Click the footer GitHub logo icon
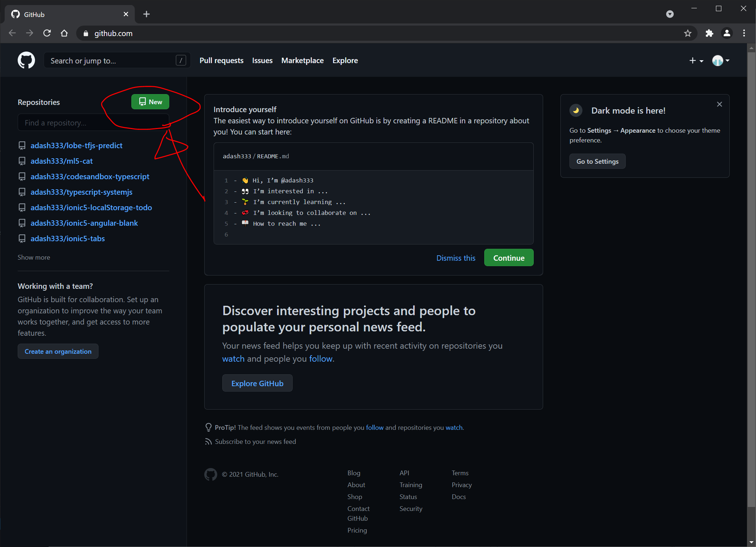The height and width of the screenshot is (547, 756). tap(211, 475)
